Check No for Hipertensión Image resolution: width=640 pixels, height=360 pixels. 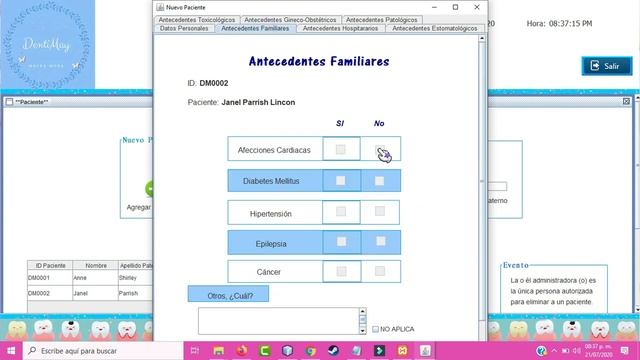pyautogui.click(x=380, y=211)
